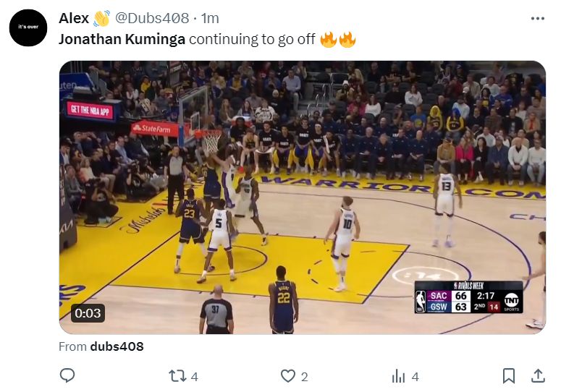Viewport: 561px width, 392px height.
Task: View analytics bar chart icon
Action: click(398, 376)
